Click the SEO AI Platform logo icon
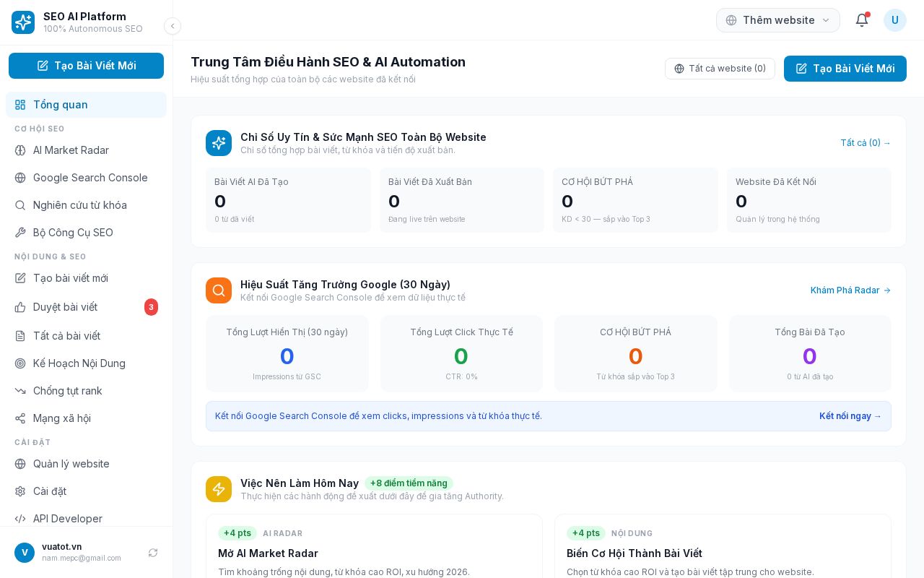This screenshot has width=924, height=578. pyautogui.click(x=23, y=22)
